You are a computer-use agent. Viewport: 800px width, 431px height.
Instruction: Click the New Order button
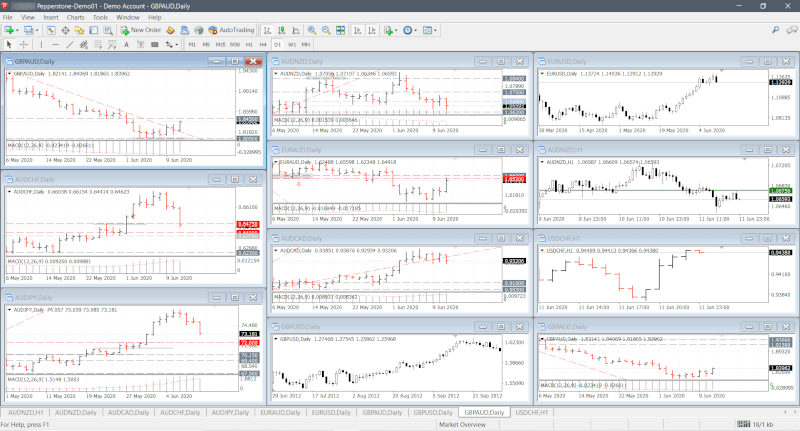tap(140, 30)
